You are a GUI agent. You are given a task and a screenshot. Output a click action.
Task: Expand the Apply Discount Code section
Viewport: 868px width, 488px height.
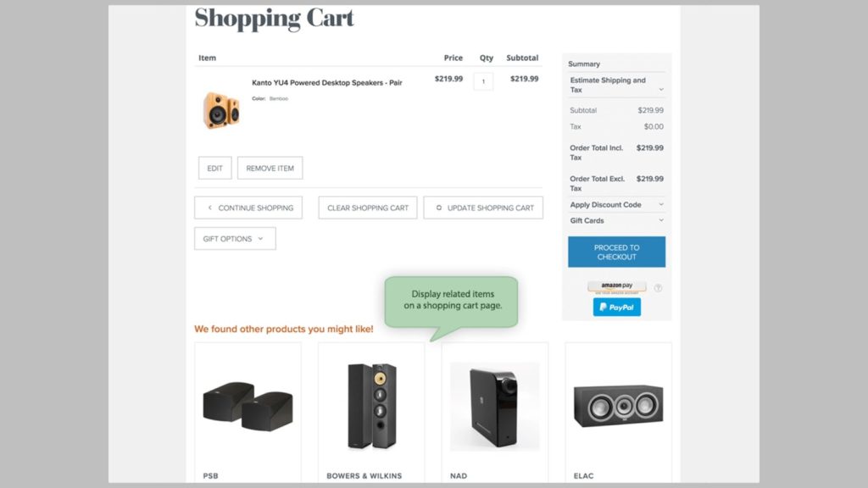[x=616, y=204]
